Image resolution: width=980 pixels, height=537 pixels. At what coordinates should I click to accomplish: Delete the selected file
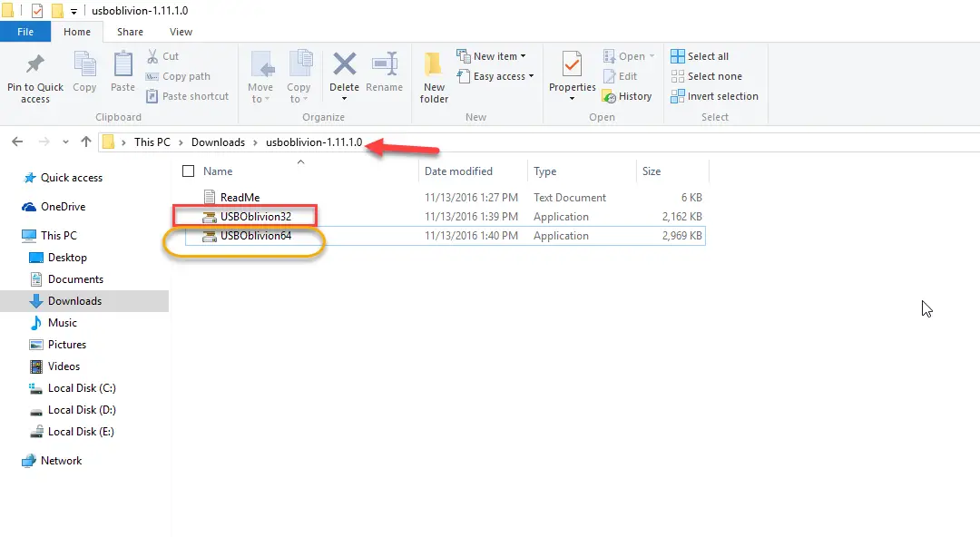tap(345, 72)
